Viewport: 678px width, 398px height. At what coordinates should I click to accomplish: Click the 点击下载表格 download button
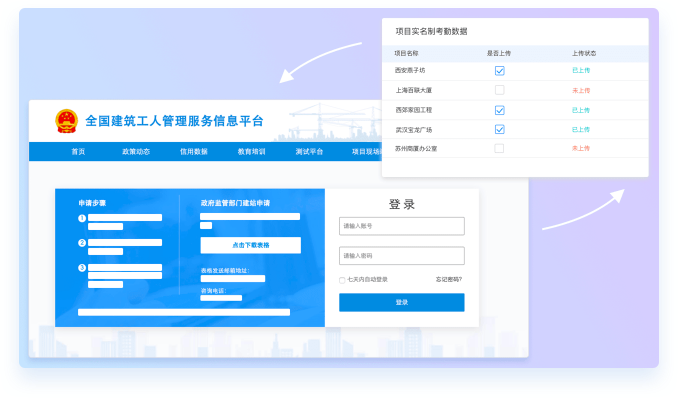click(251, 245)
